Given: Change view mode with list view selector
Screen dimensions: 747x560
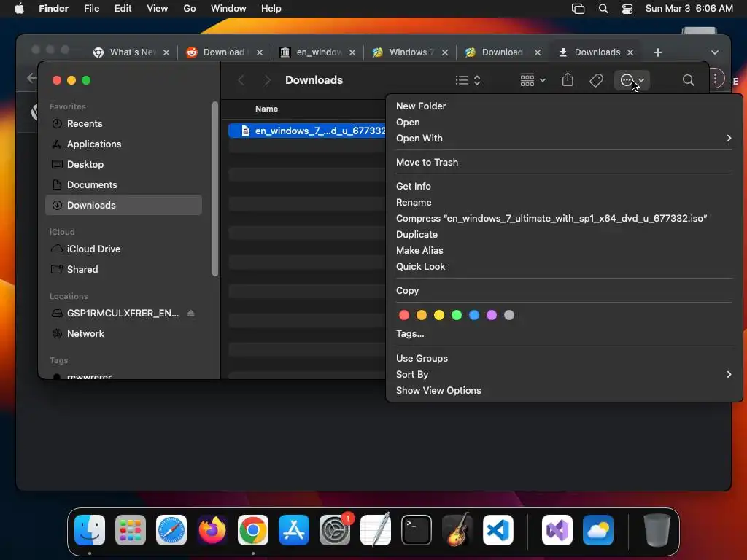Looking at the screenshot, I should pos(468,80).
